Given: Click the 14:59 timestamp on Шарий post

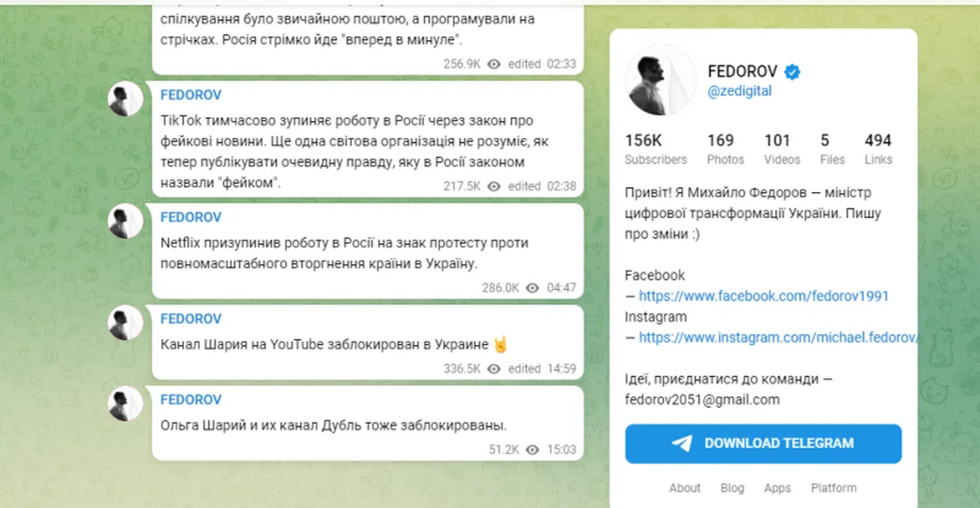Looking at the screenshot, I should click(562, 368).
